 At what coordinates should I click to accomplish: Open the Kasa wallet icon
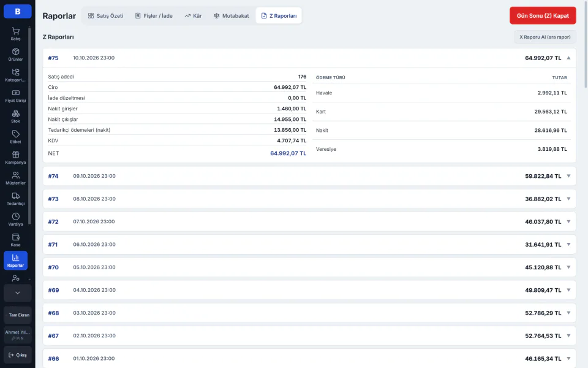15,237
